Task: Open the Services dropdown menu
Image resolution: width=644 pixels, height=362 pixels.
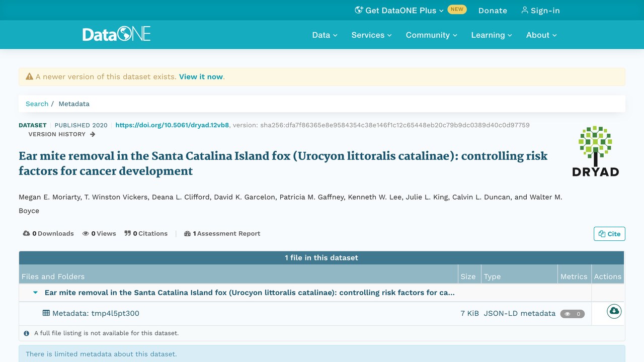Action: (371, 35)
